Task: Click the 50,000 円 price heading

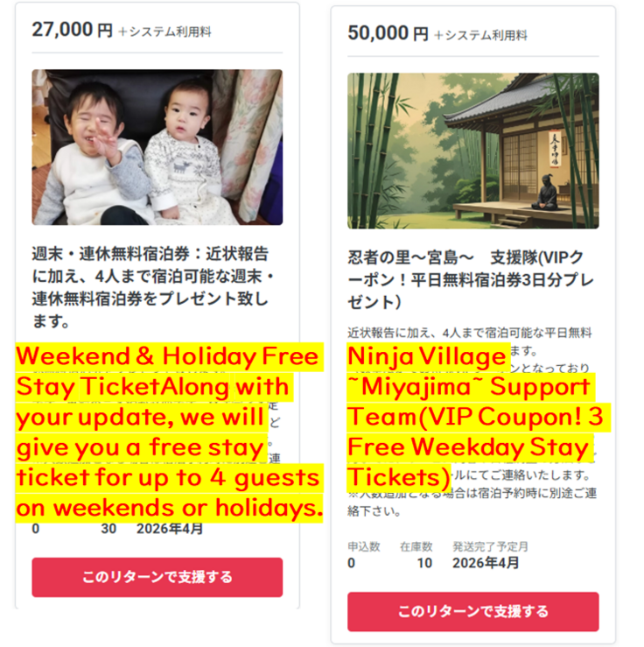Action: pyautogui.click(x=388, y=33)
